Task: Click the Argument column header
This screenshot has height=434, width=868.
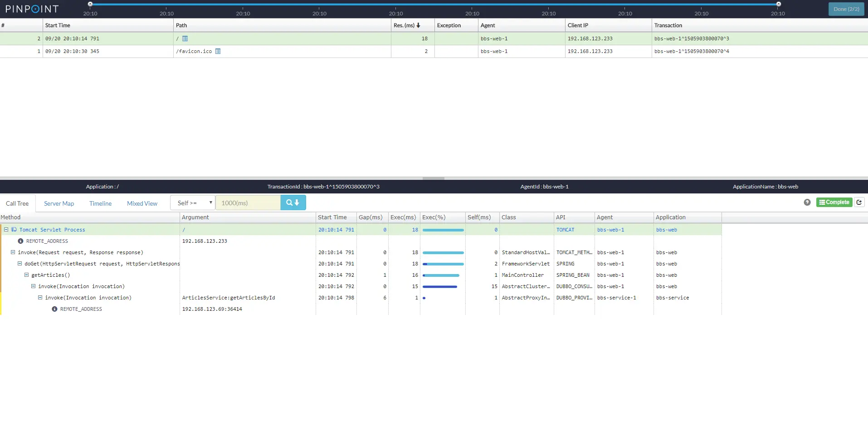Action: click(248, 217)
